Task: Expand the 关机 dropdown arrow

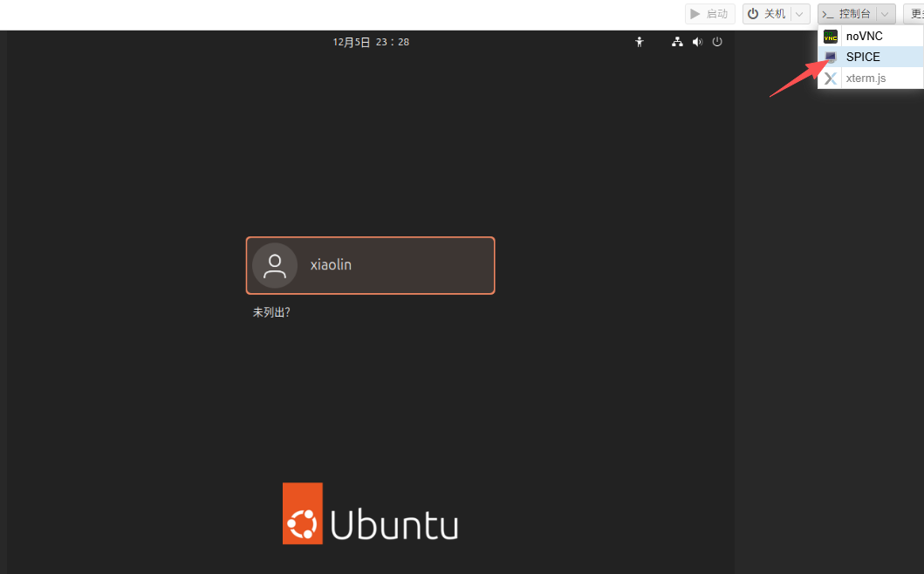Action: [x=799, y=14]
